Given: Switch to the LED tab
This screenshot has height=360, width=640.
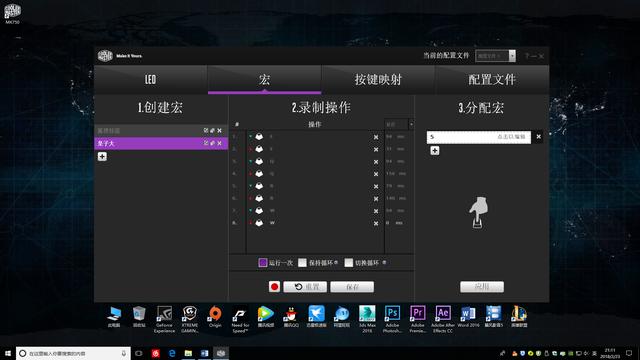Looking at the screenshot, I should [151, 80].
